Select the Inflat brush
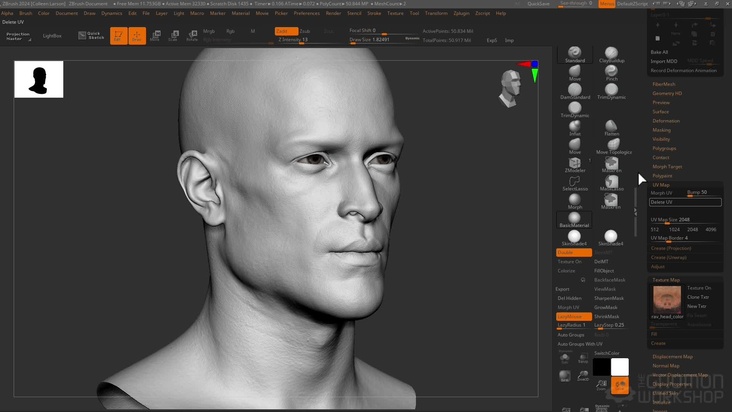The width and height of the screenshot is (732, 412). 575,128
